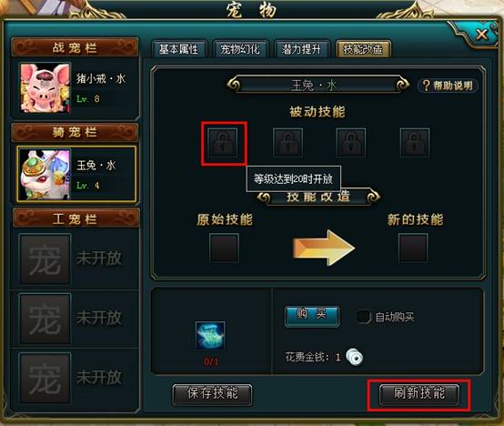Click the 新的技能 new skill slot

[x=413, y=248]
